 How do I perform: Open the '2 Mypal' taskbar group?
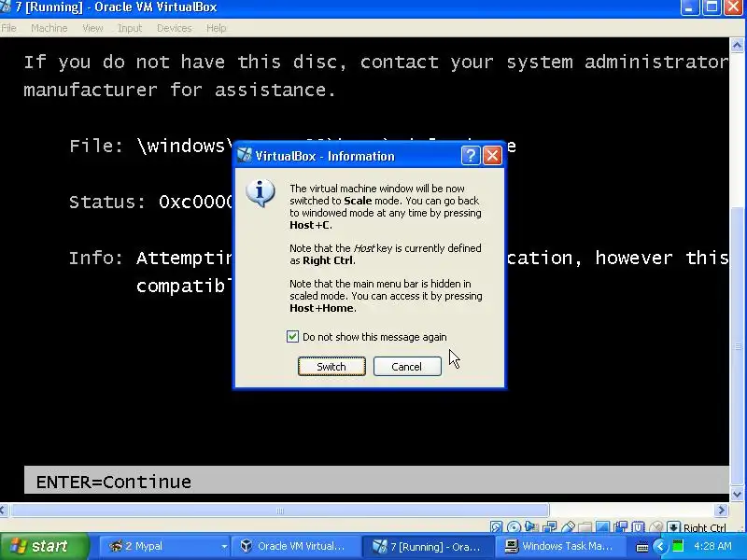click(164, 546)
